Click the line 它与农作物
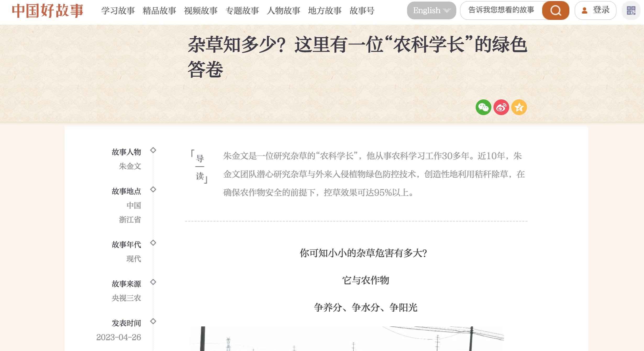 pyautogui.click(x=366, y=280)
